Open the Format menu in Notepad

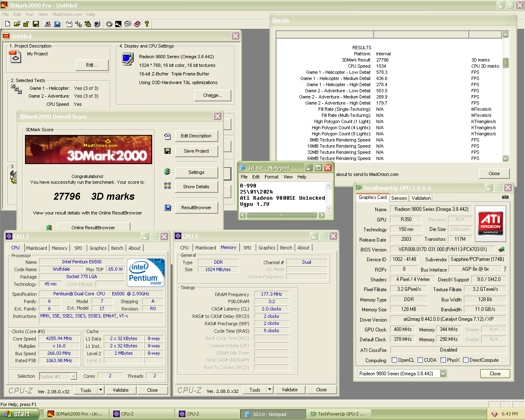(x=272, y=177)
